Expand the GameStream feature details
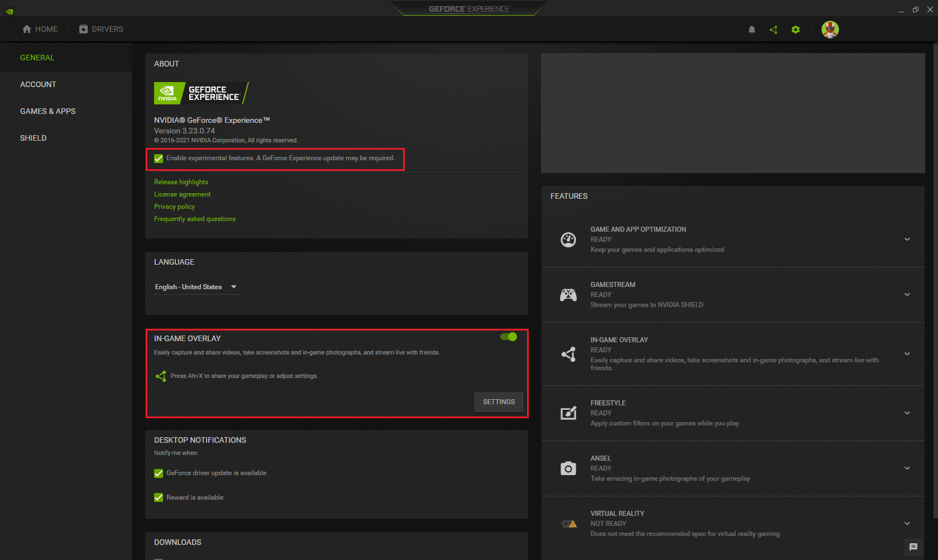Image resolution: width=938 pixels, height=560 pixels. [x=907, y=295]
